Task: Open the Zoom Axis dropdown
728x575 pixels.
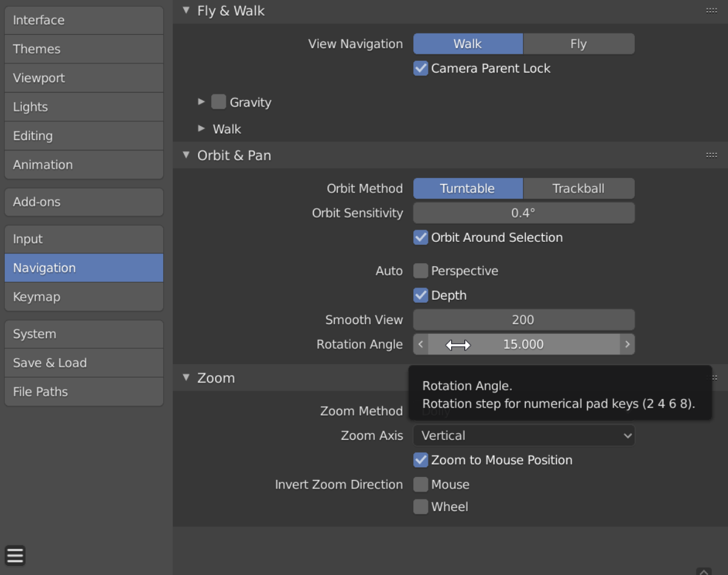Action: (x=523, y=436)
